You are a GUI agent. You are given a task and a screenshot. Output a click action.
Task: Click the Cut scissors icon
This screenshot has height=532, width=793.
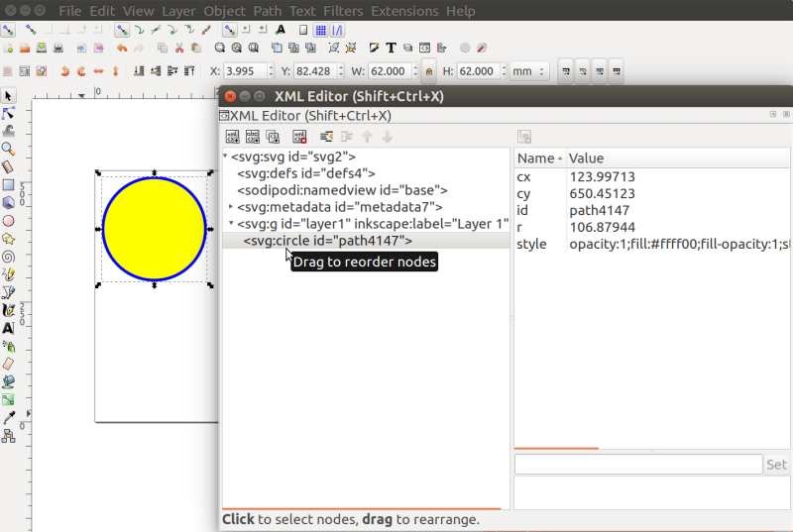[179, 48]
